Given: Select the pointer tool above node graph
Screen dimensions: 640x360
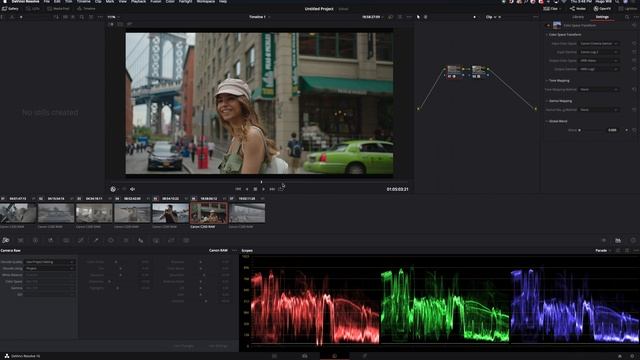Looking at the screenshot, I should click(418, 17).
